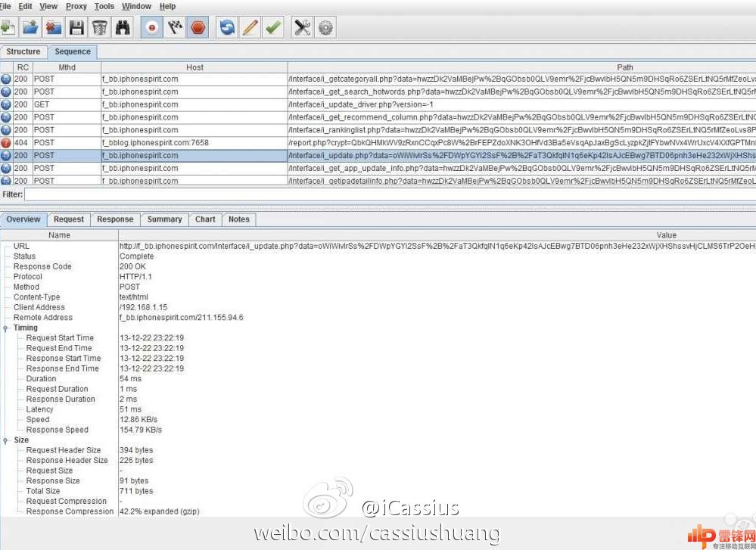Collapse the Size section in overview tree
Image resolution: width=756 pixels, height=550 pixels.
click(x=7, y=440)
